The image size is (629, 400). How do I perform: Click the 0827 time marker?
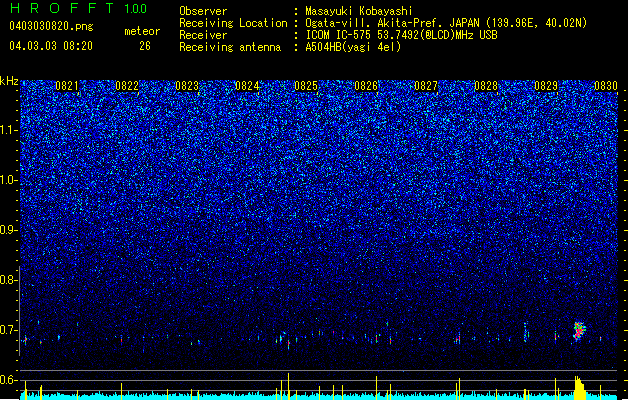coord(426,86)
